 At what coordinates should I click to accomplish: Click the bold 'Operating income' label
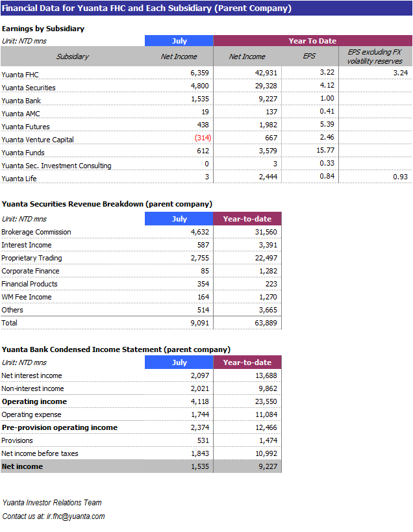click(34, 401)
